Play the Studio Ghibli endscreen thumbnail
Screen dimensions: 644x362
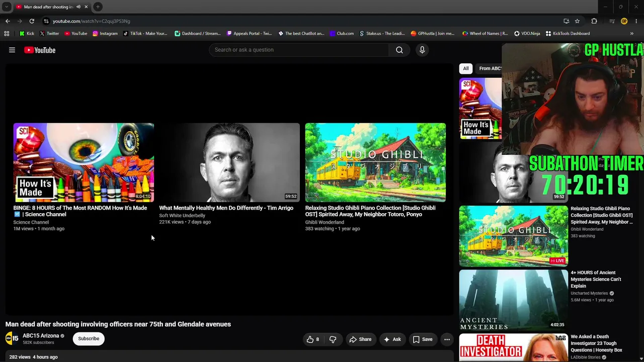coord(375,162)
